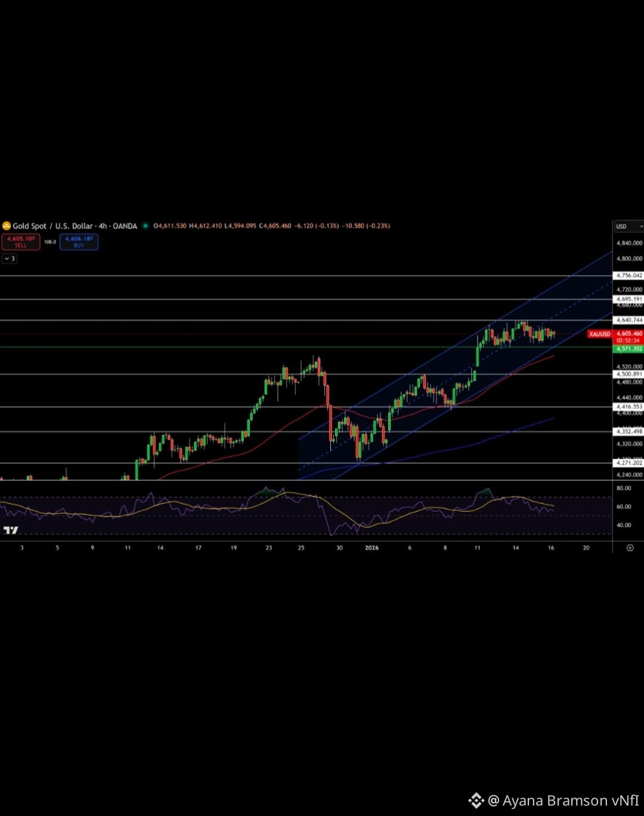Select the 4,271.202 horizontal line price label
The width and height of the screenshot is (644, 816).
(x=628, y=463)
